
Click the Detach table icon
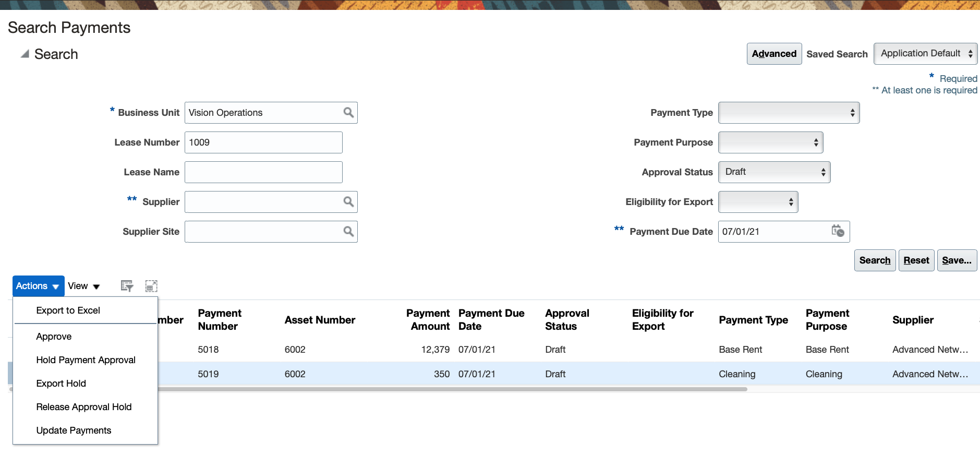151,286
